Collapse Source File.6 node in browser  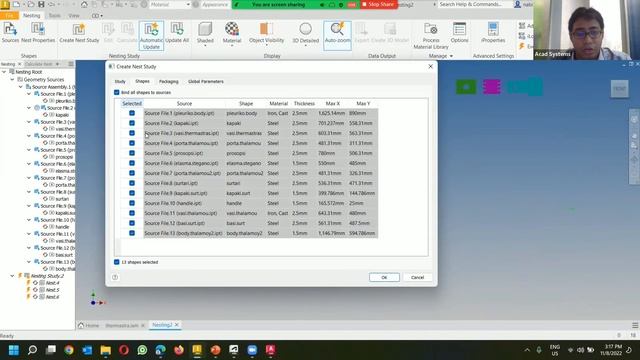click(29, 164)
